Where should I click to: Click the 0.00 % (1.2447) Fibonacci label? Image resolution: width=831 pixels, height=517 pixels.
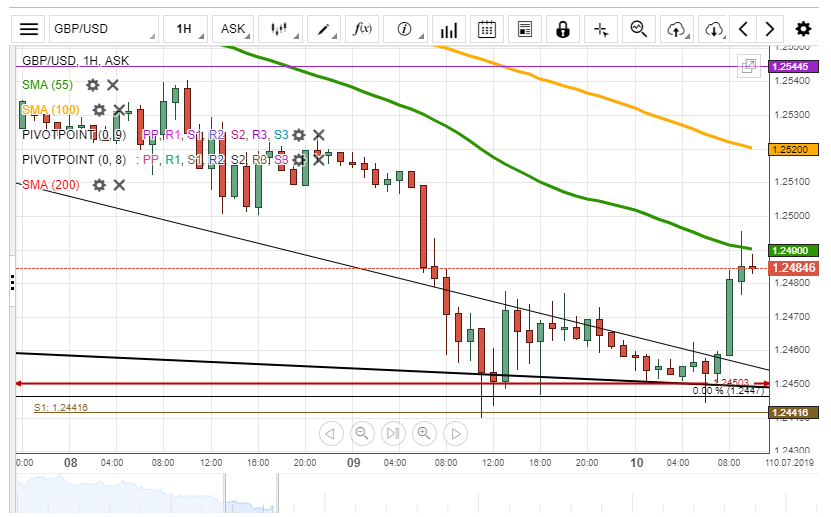pos(729,391)
